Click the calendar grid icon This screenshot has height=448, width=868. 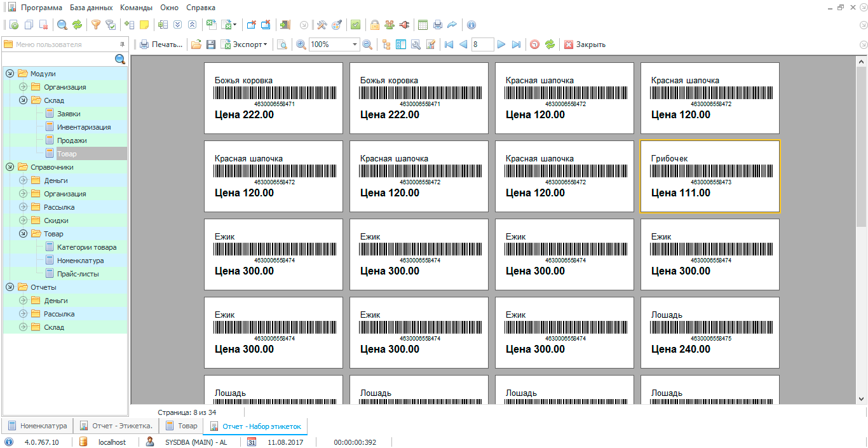423,25
